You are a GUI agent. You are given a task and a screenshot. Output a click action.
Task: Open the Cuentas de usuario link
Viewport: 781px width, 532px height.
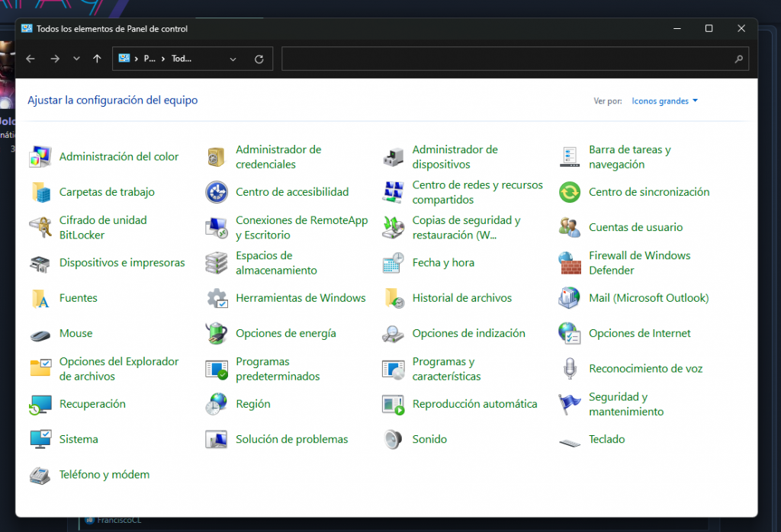(635, 227)
